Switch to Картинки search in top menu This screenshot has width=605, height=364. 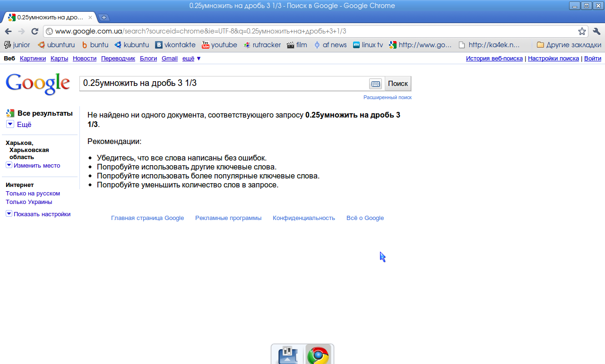click(33, 59)
